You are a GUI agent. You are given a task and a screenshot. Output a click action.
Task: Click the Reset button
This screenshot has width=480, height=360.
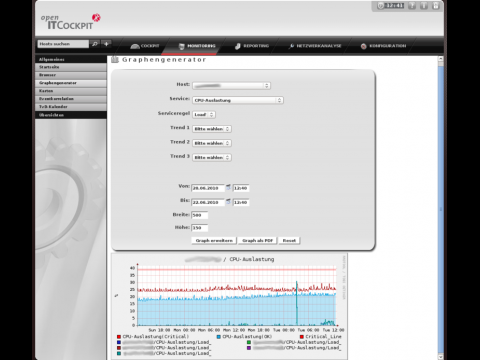click(289, 241)
